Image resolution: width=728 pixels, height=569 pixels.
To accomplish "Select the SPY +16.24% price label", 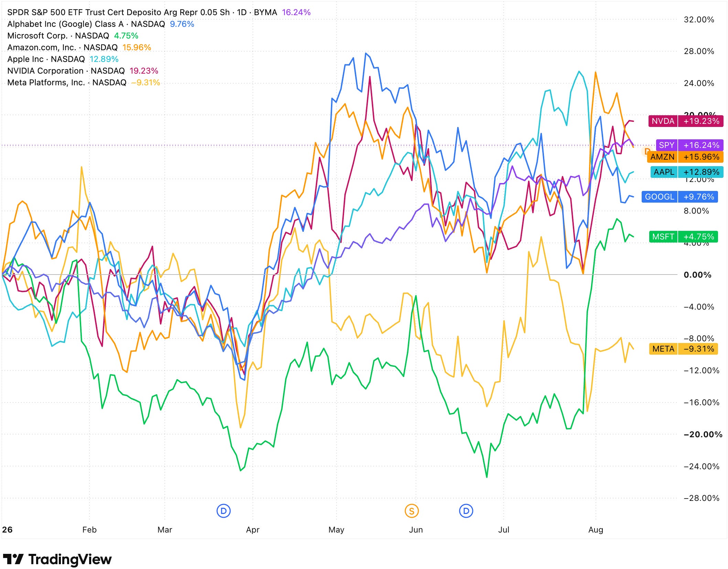I will (689, 145).
